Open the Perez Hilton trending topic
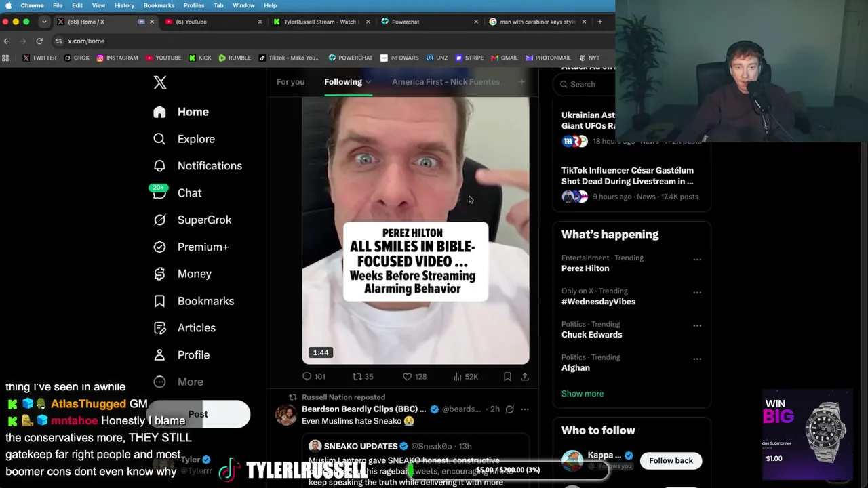The image size is (868, 488). tap(585, 268)
